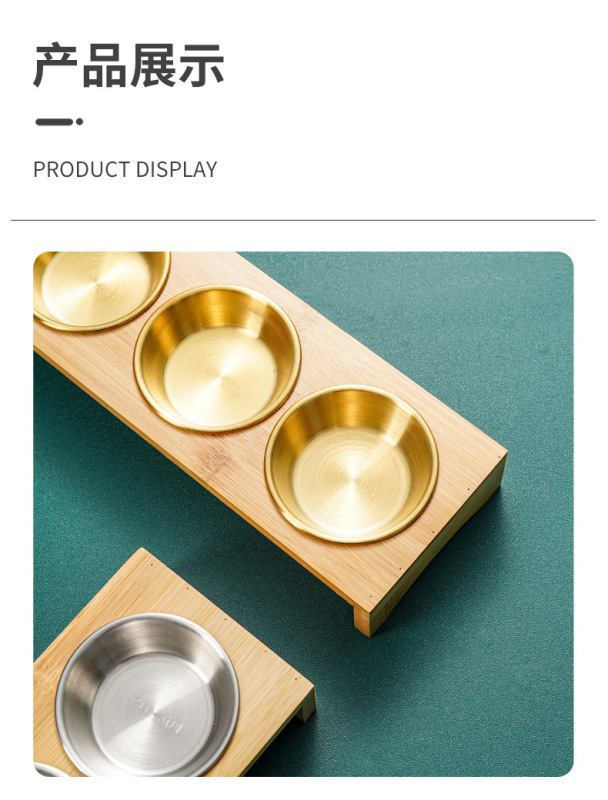Screen dimensions: 608x800
Task: Click the character 产 in the heading
Action: pos(56,65)
